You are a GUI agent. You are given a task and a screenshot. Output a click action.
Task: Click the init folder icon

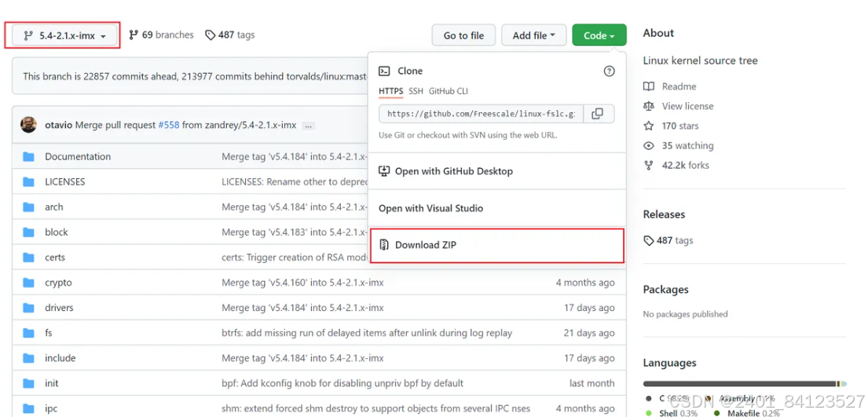[29, 383]
